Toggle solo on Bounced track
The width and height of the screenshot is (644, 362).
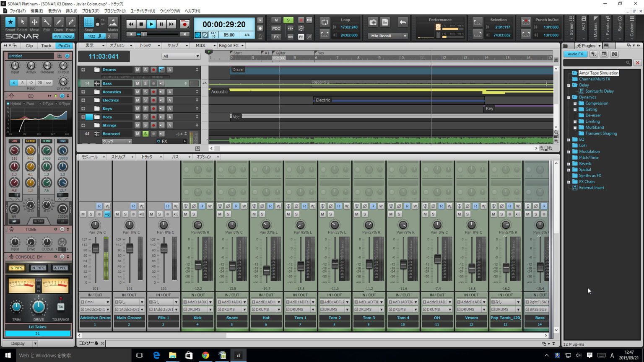(x=145, y=134)
